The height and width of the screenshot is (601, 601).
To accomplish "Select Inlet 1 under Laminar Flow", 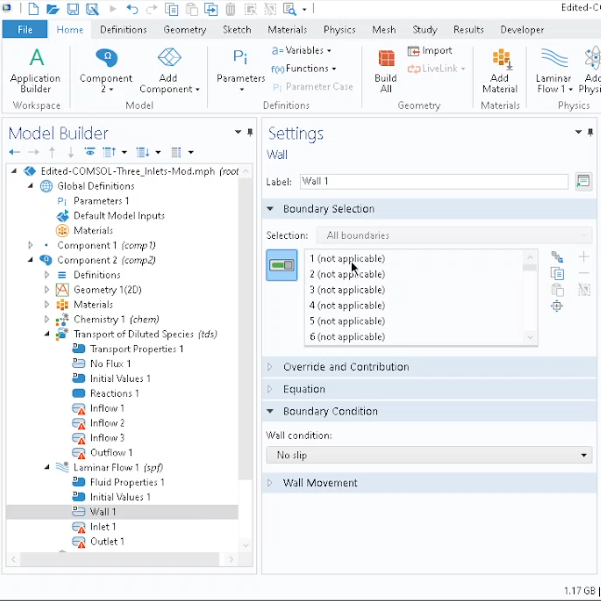I will click(102, 527).
